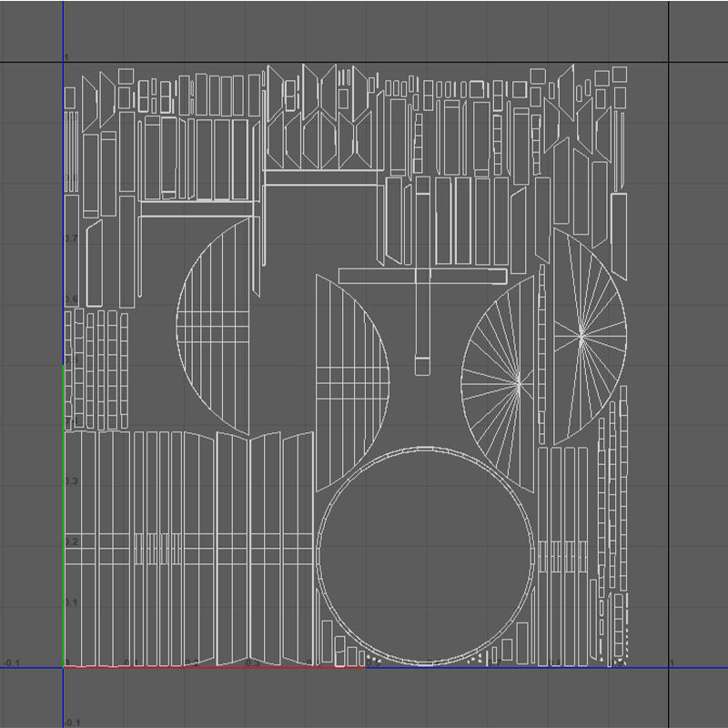Select the horizontal bar of the cross-shaped shell

[422, 276]
